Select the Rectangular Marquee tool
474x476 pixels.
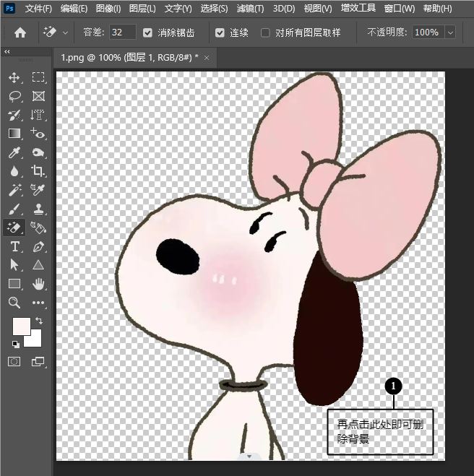[38, 77]
